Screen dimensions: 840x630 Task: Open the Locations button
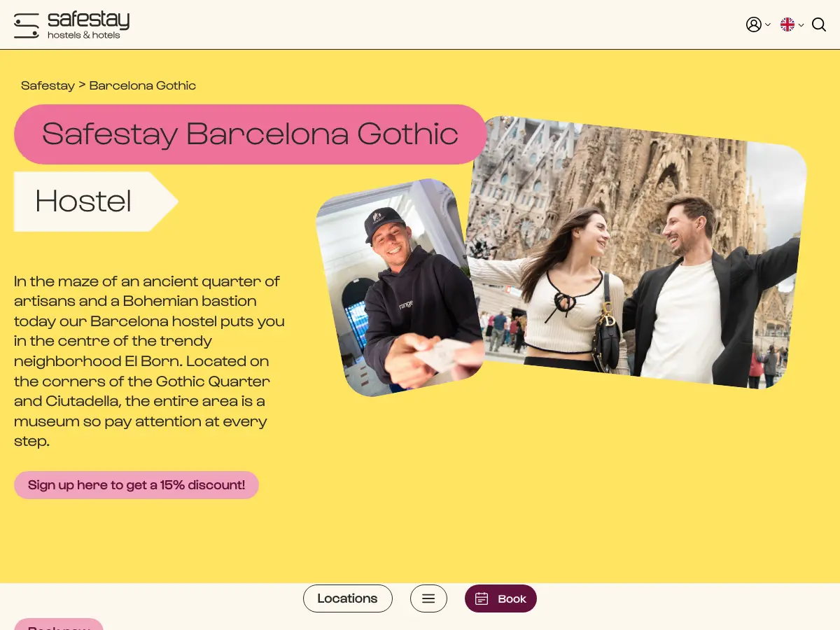click(x=348, y=598)
